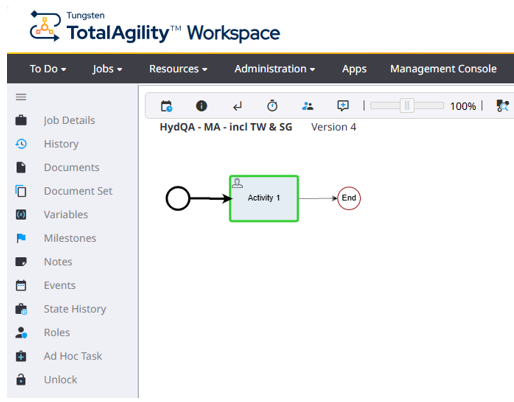The image size is (514, 402).
Task: Click the stopwatch toolbar icon
Action: tap(272, 106)
